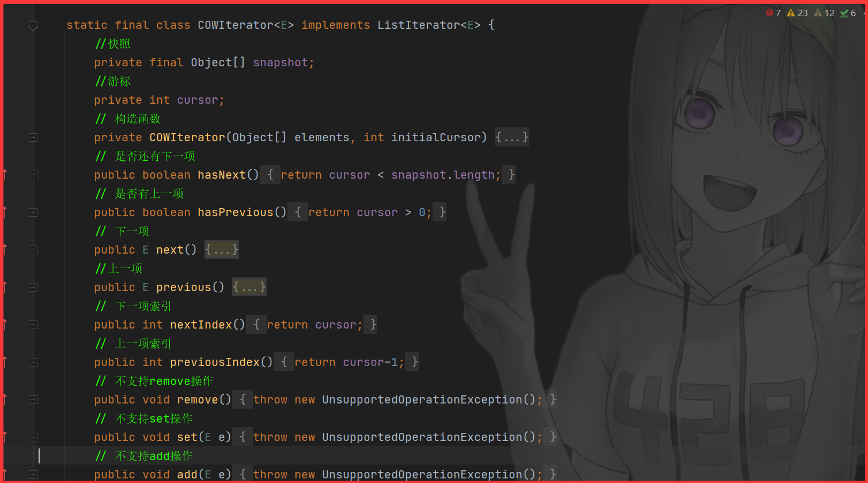
Task: Unfold the {...} placeholder after next()
Action: tap(222, 250)
